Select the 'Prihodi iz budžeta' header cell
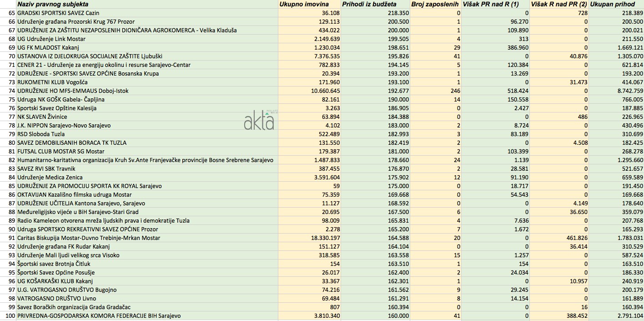Image resolution: width=644 pixels, height=321 pixels. (x=369, y=4)
